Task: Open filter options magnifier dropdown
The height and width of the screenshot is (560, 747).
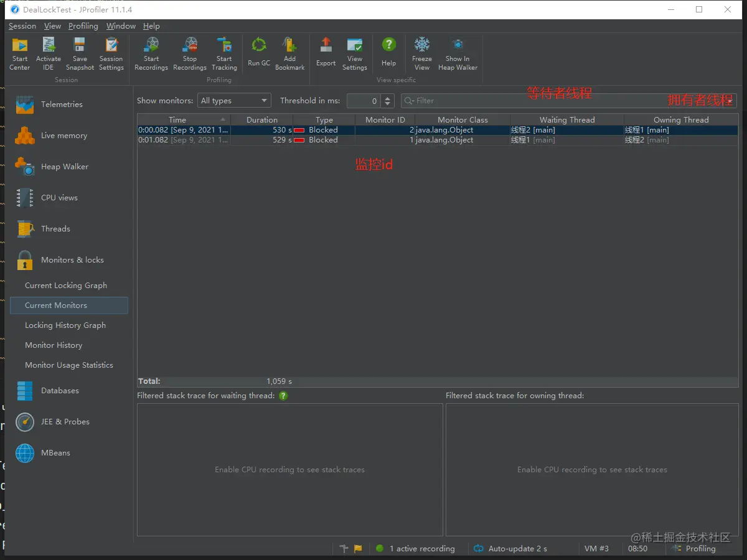Action: coord(410,101)
